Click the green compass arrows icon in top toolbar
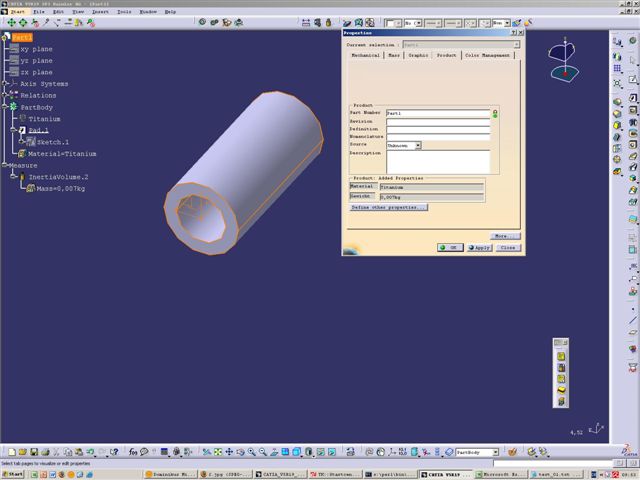Screen dimensions: 640x480 11,23
